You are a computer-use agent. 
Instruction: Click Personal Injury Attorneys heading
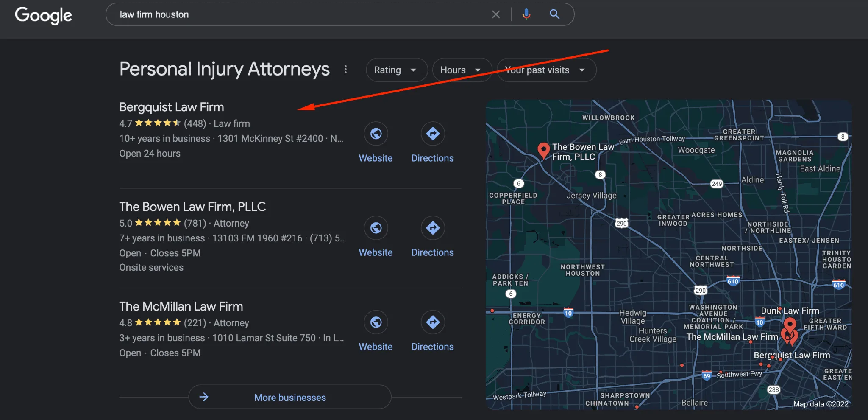(x=225, y=69)
